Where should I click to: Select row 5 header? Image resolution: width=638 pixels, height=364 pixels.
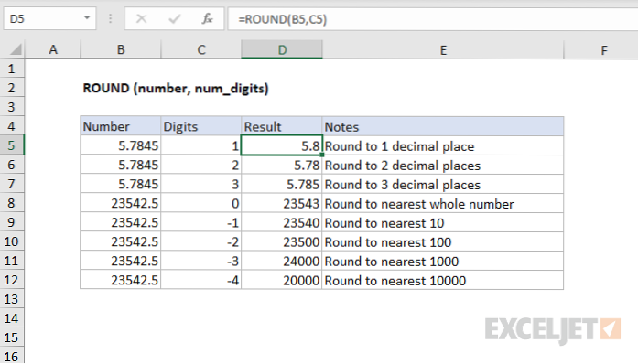tap(12, 145)
